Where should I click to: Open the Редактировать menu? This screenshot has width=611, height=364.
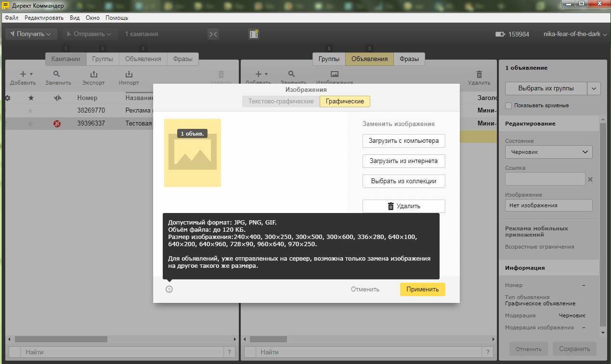(x=44, y=18)
